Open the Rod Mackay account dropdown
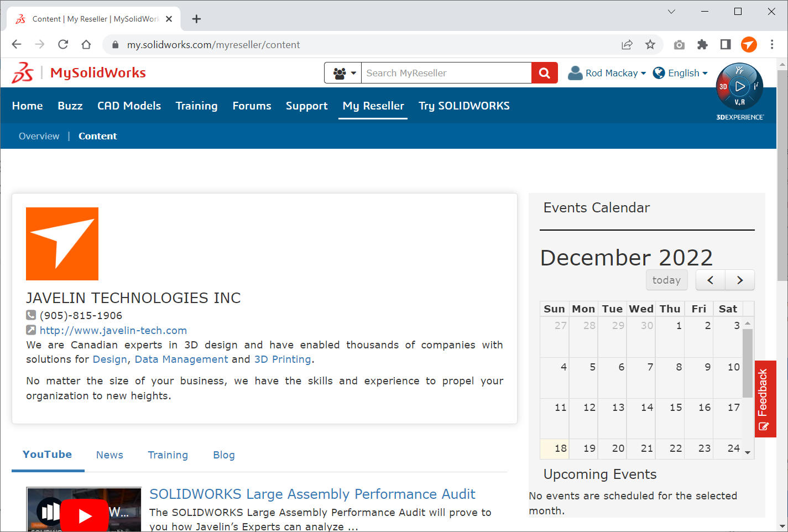The width and height of the screenshot is (788, 532). point(607,73)
